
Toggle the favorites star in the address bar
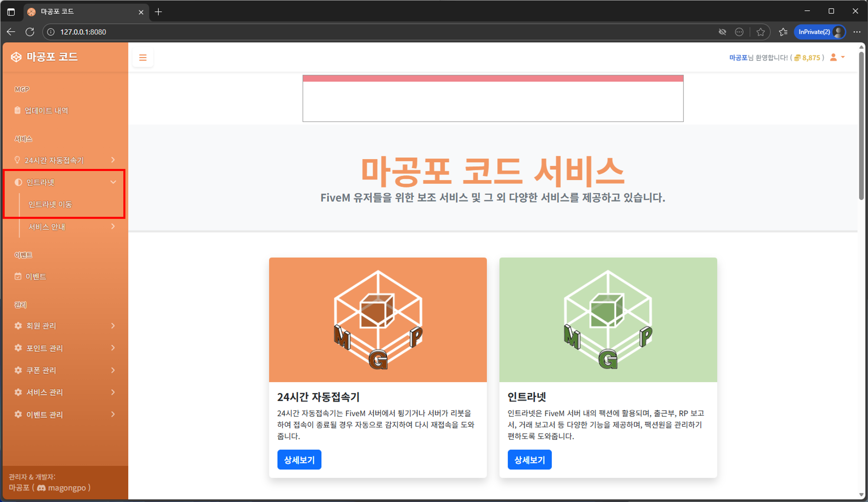coord(761,32)
